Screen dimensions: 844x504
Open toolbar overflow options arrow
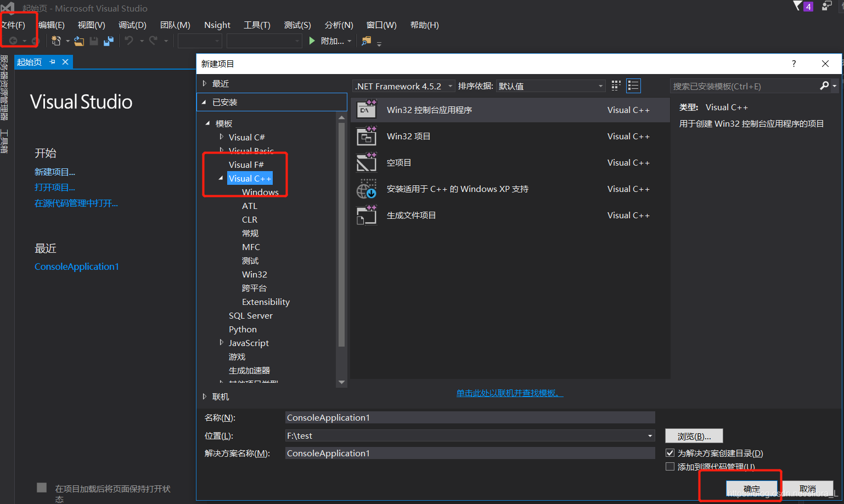379,44
